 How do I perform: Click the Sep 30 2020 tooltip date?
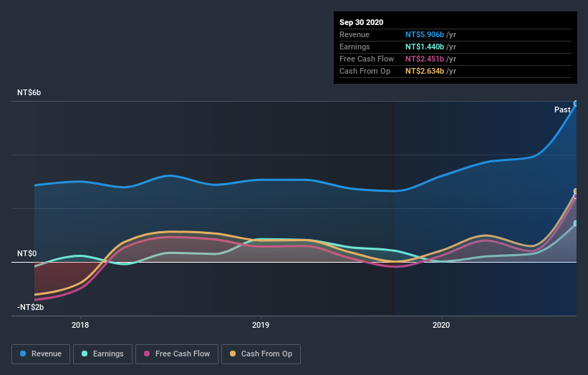click(362, 22)
